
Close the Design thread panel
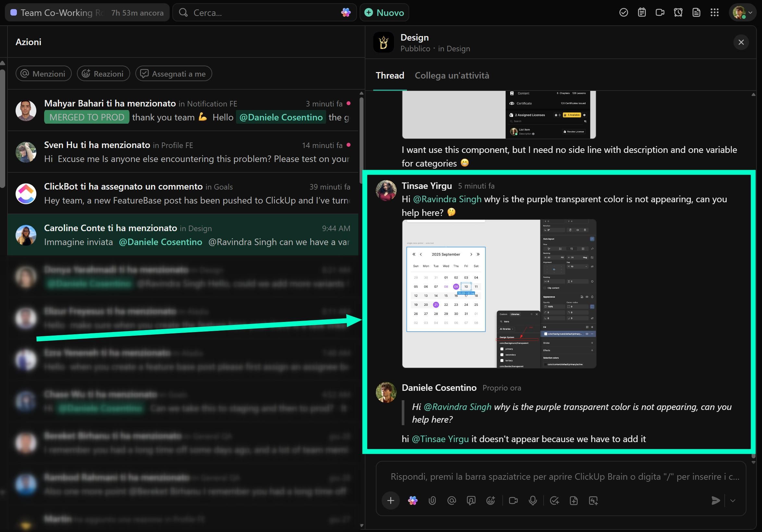tap(741, 42)
